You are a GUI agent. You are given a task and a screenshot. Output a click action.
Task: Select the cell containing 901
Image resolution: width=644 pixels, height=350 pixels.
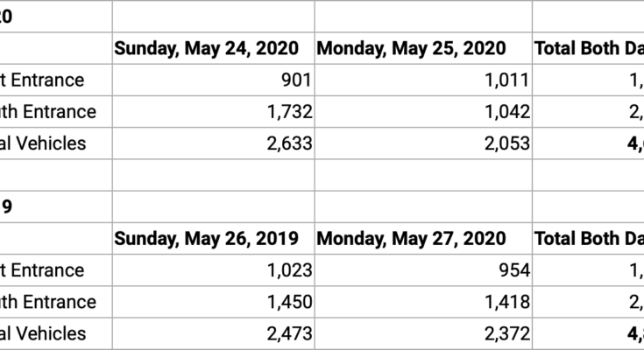(213, 80)
